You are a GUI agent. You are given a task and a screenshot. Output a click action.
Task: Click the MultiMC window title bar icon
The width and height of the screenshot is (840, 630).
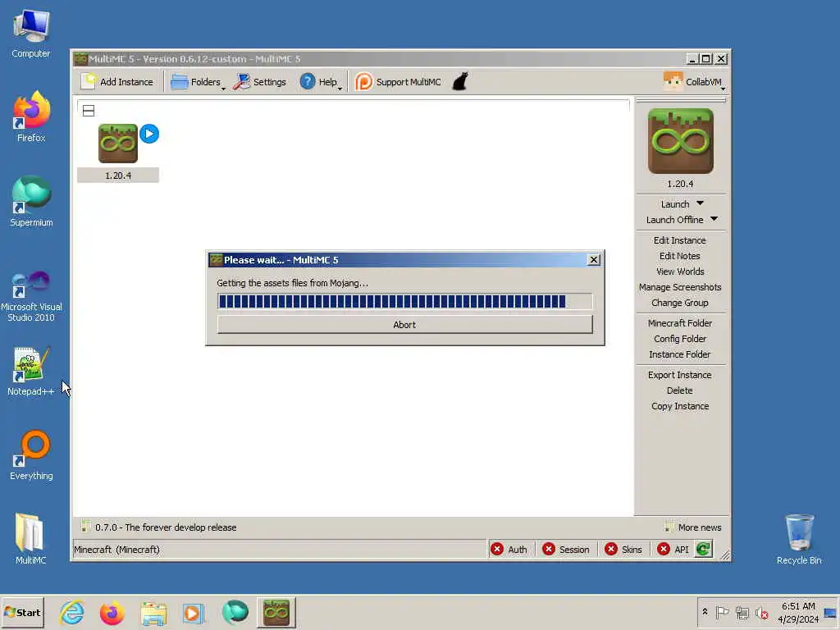81,58
